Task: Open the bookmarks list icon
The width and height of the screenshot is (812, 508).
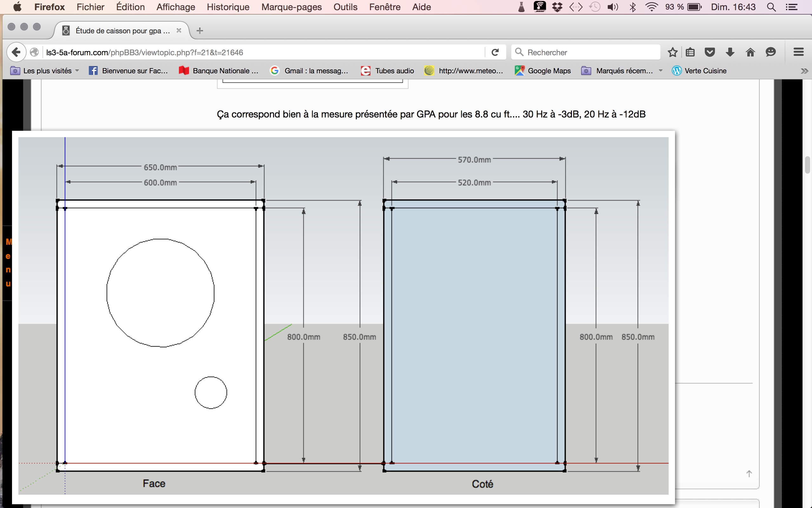Action: coord(690,52)
